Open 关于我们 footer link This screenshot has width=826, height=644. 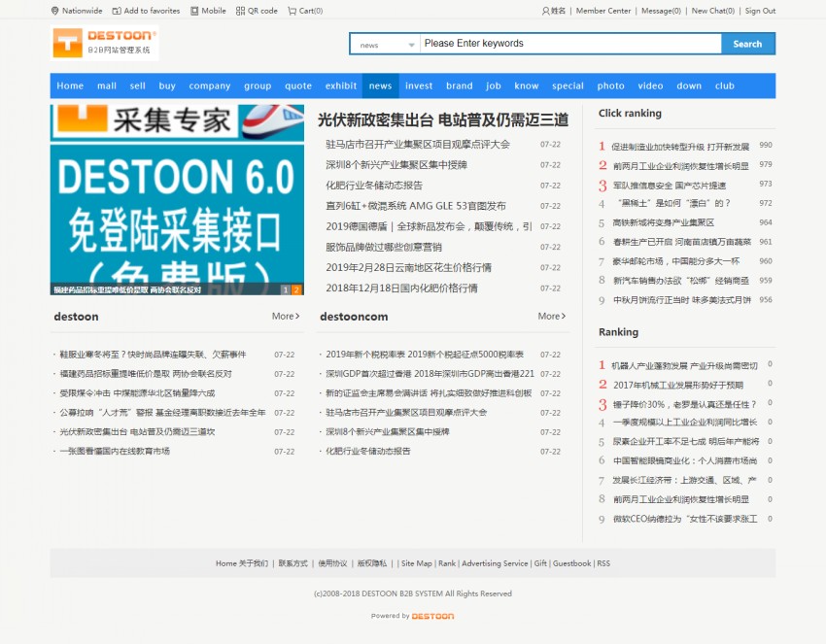(254, 563)
